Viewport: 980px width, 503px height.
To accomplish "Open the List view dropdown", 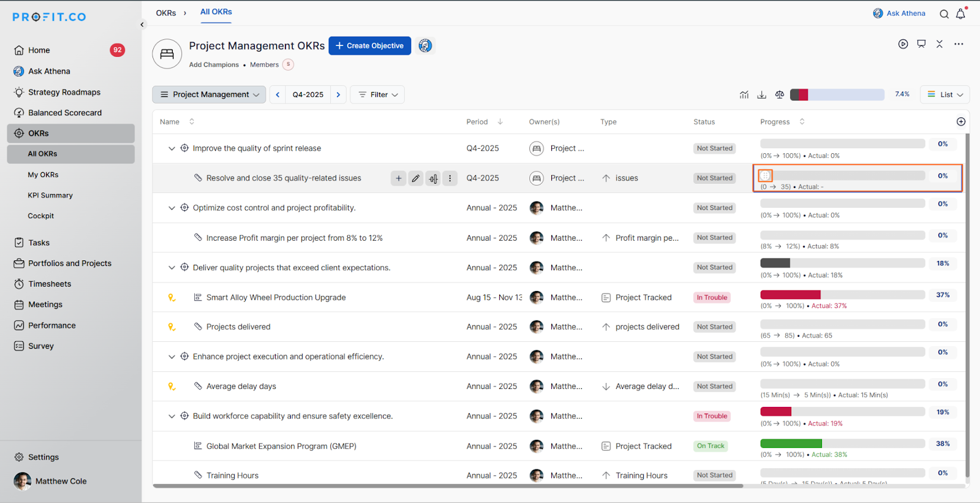I will tap(944, 94).
